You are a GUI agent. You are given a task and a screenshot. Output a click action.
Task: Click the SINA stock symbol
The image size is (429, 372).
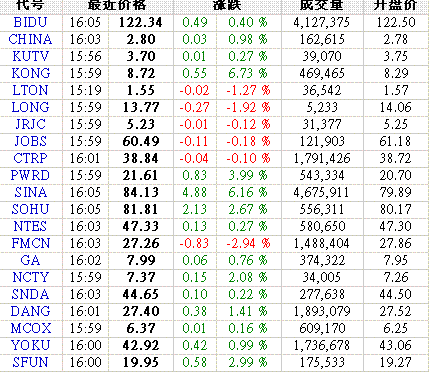(31, 192)
